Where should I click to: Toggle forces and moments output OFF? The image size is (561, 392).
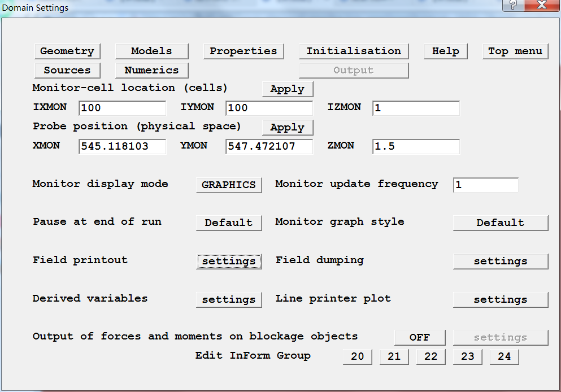click(420, 338)
